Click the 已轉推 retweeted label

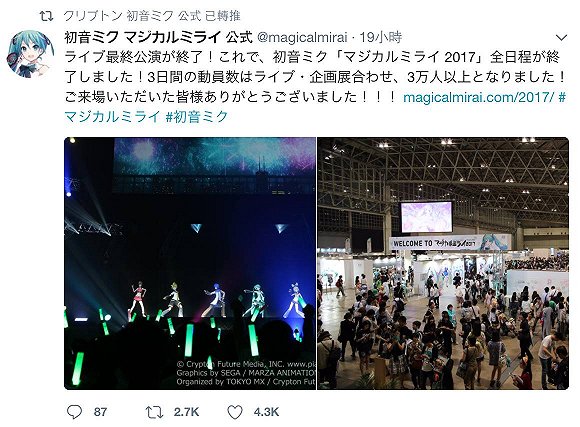point(223,16)
